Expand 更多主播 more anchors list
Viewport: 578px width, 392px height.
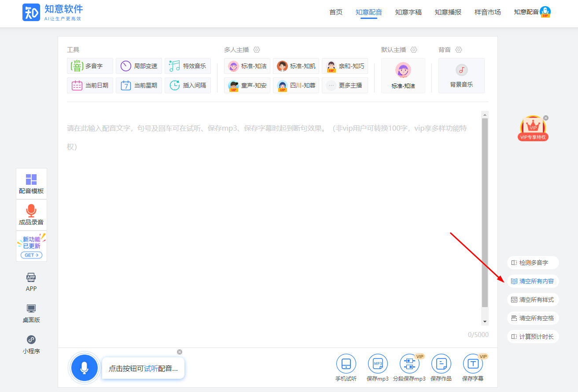345,85
